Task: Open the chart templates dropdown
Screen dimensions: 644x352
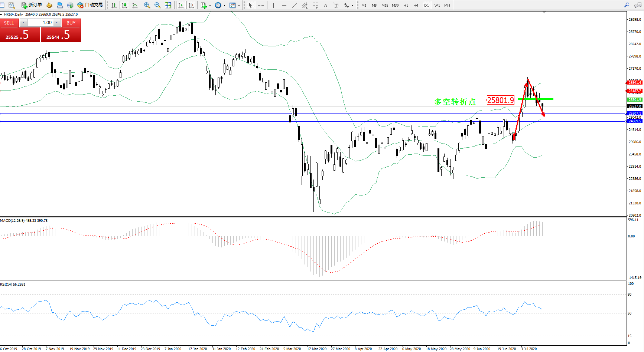Action: click(x=239, y=5)
